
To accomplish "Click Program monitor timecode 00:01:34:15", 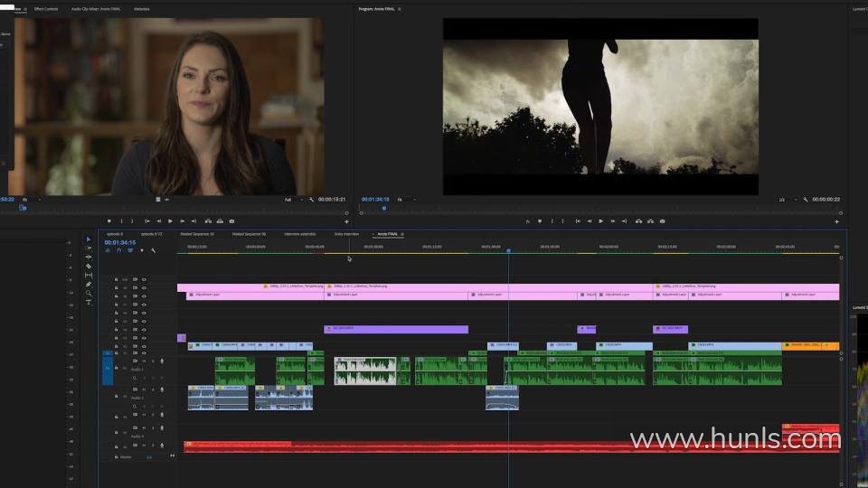I will tap(375, 199).
